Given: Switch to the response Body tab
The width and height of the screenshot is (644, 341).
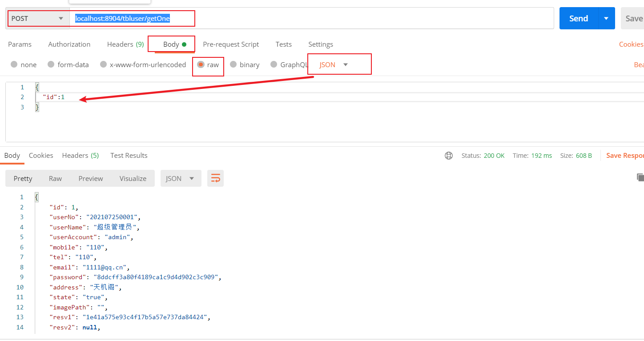Looking at the screenshot, I should point(12,155).
